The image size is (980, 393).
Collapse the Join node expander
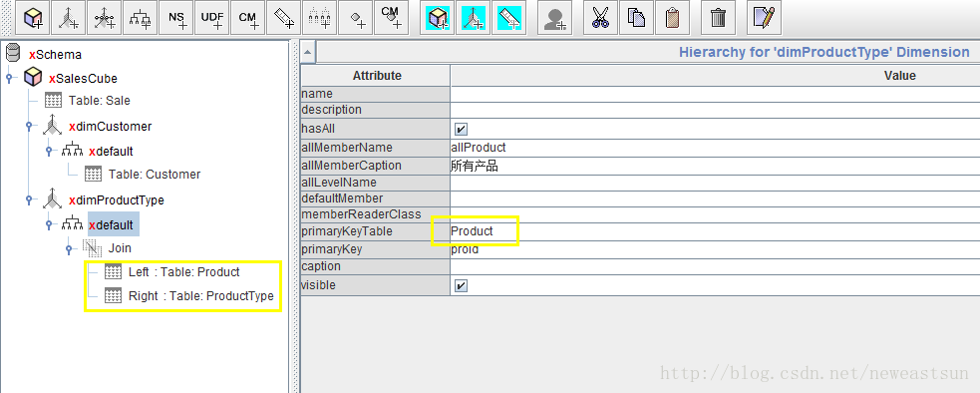pos(70,249)
